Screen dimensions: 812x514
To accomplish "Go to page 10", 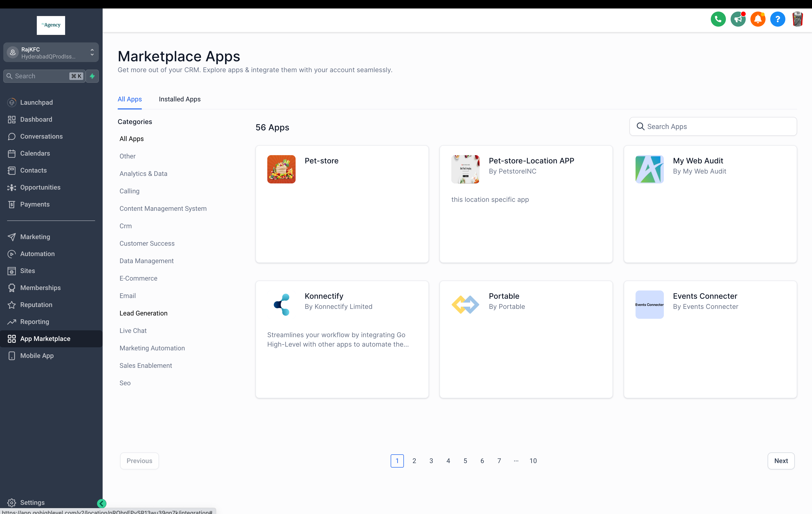I will [x=533, y=461].
